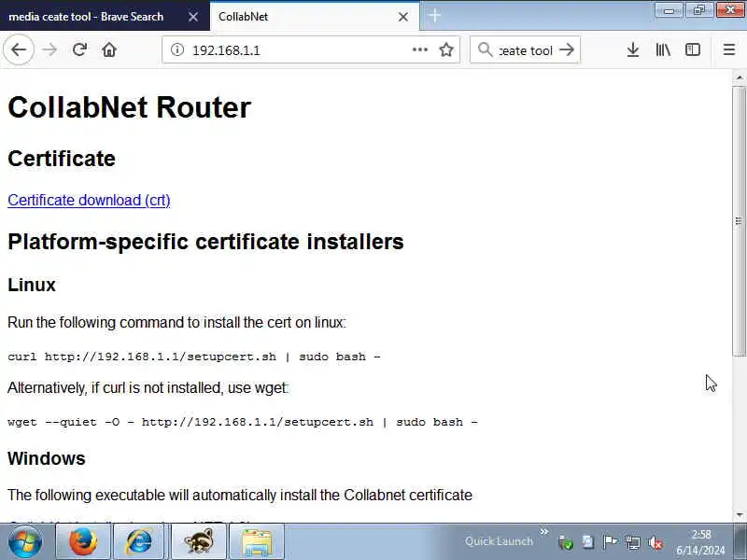
Task: Open the Windows Start menu
Action: (x=25, y=542)
